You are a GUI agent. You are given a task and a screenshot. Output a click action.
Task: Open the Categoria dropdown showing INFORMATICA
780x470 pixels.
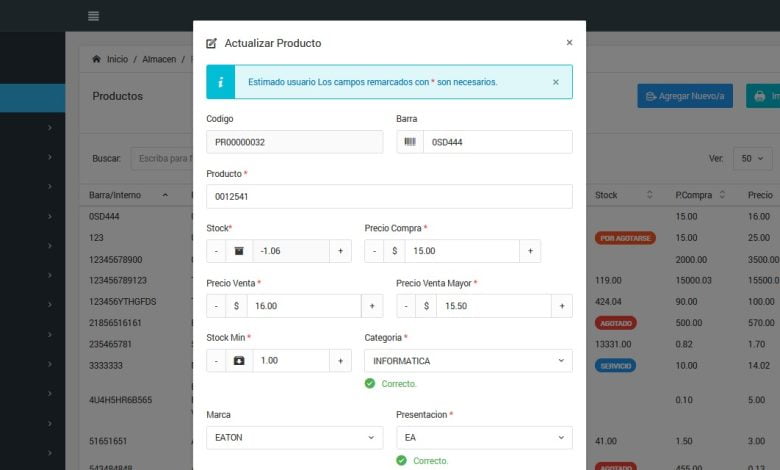468,360
